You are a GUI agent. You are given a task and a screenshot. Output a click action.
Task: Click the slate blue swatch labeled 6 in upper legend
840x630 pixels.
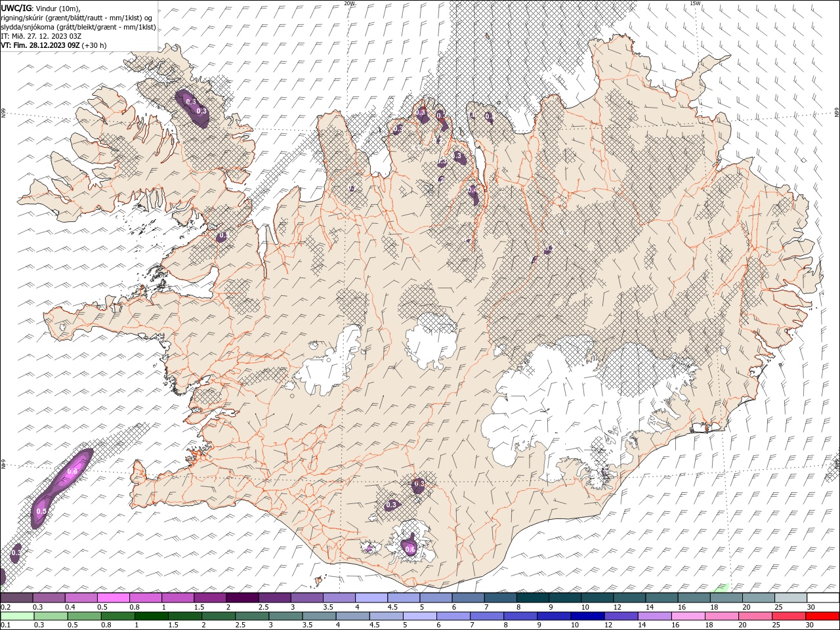point(468,598)
